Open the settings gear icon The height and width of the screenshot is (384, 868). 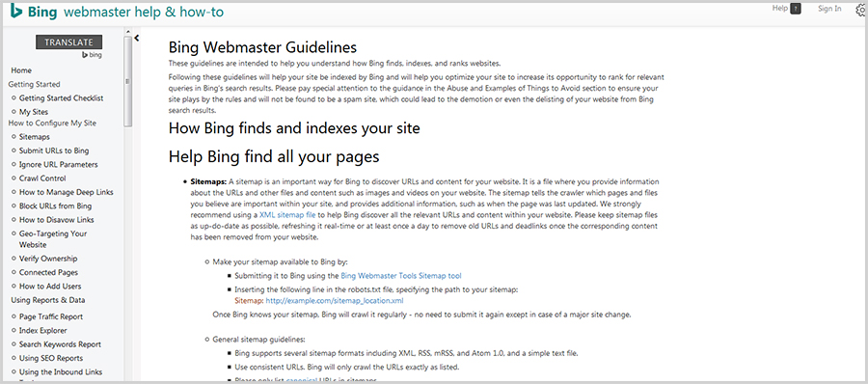[x=861, y=10]
